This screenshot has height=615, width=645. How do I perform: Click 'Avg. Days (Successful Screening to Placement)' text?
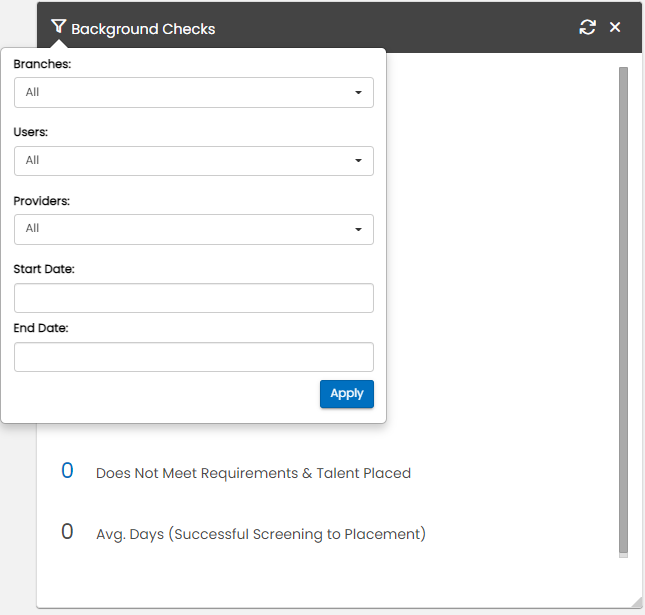click(261, 534)
